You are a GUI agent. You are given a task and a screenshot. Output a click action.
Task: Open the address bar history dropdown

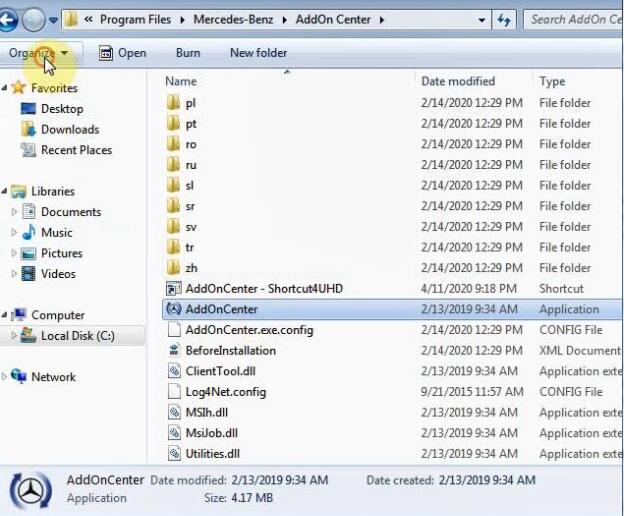[482, 20]
